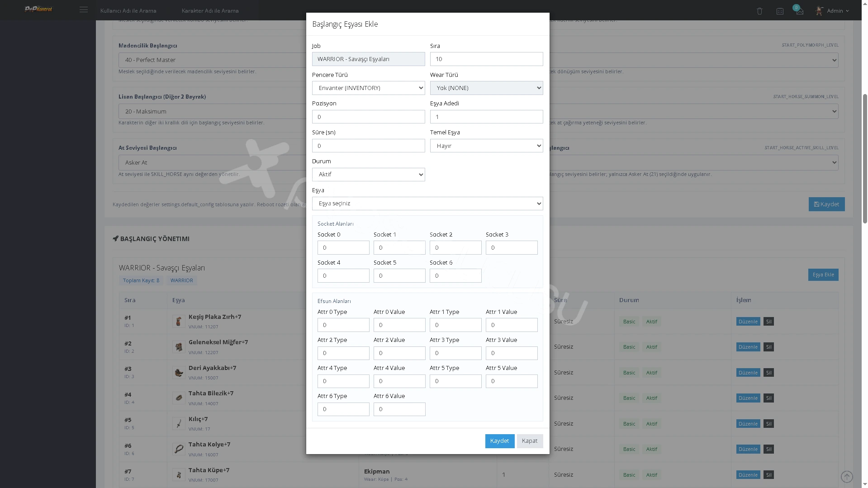Open the Pencere Türü dropdown
This screenshot has height=488, width=868.
(x=368, y=88)
